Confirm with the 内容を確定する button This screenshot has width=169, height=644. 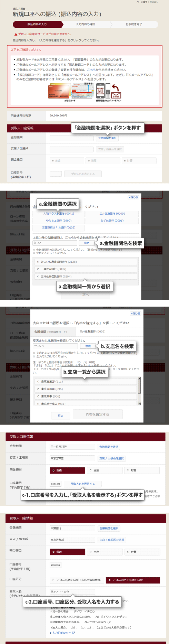98,414
